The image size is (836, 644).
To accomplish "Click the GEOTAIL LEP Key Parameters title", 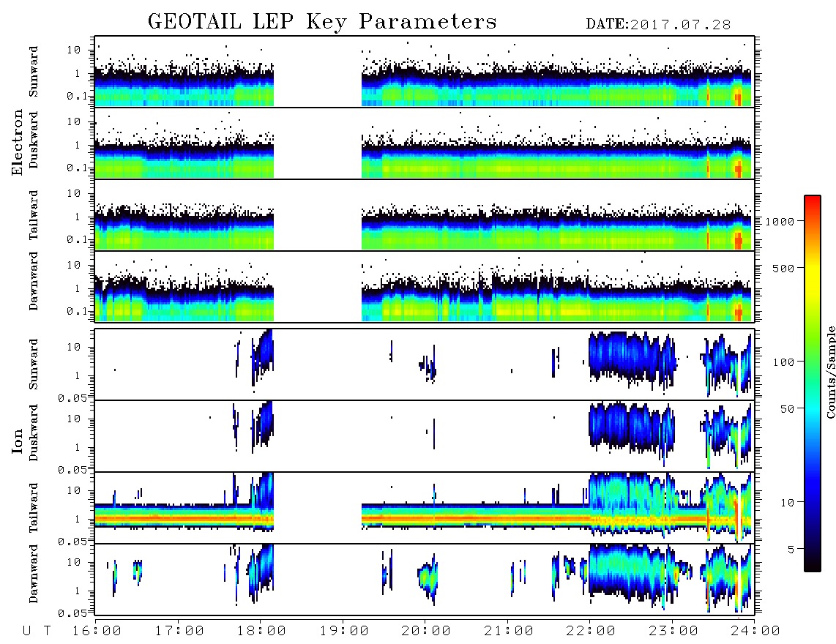I will pyautogui.click(x=322, y=23).
